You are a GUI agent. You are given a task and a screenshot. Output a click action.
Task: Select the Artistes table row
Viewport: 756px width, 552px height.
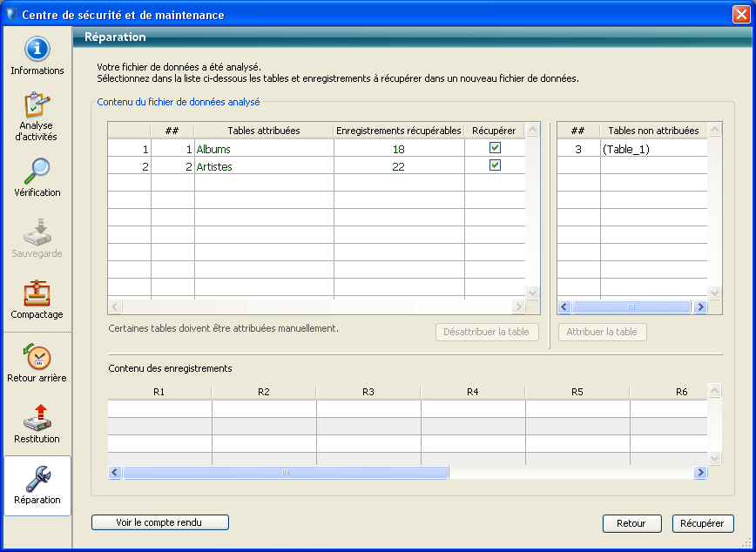[263, 166]
